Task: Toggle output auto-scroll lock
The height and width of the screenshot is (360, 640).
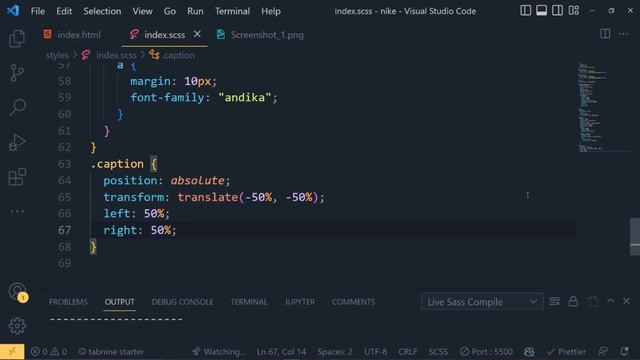Action: coord(573,301)
